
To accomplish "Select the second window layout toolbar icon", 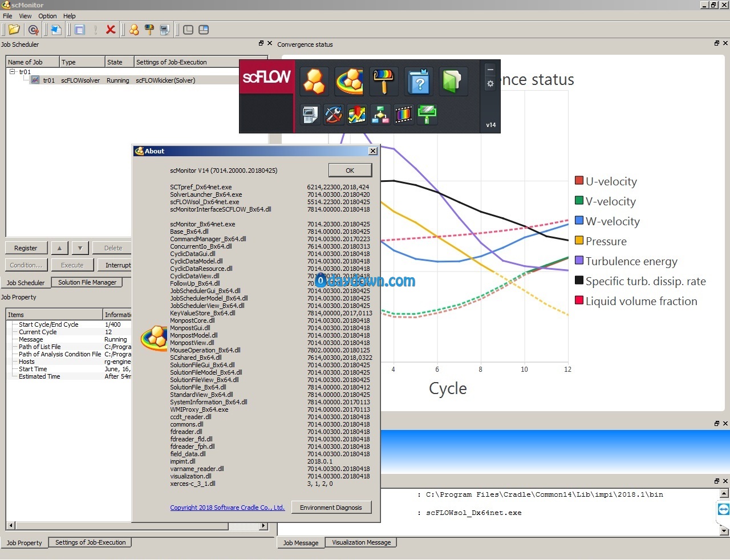I will click(x=204, y=30).
